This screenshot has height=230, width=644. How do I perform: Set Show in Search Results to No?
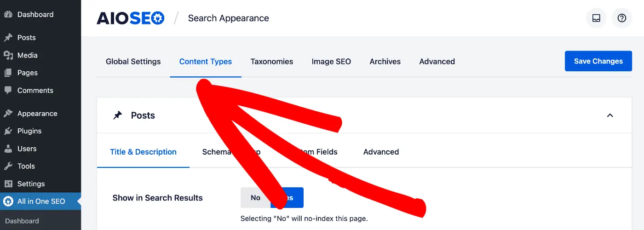point(255,198)
